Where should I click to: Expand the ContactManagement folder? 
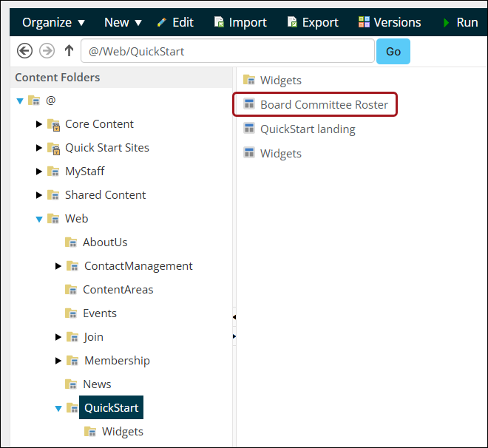59,266
